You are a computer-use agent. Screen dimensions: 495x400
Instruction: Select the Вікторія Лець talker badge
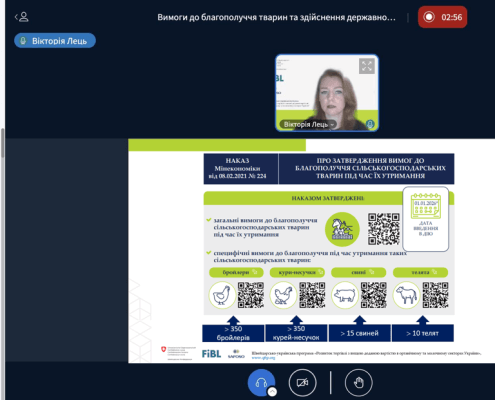55,41
